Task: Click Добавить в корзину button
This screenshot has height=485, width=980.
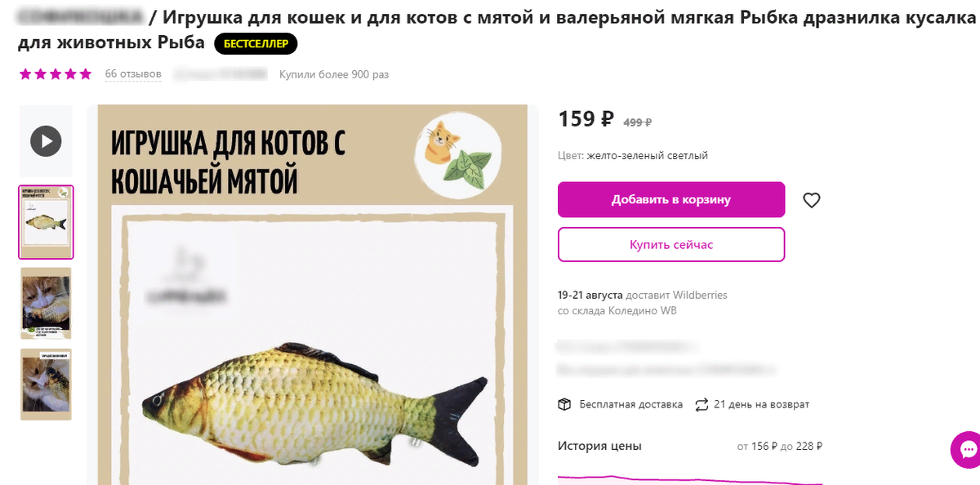Action: point(671,199)
